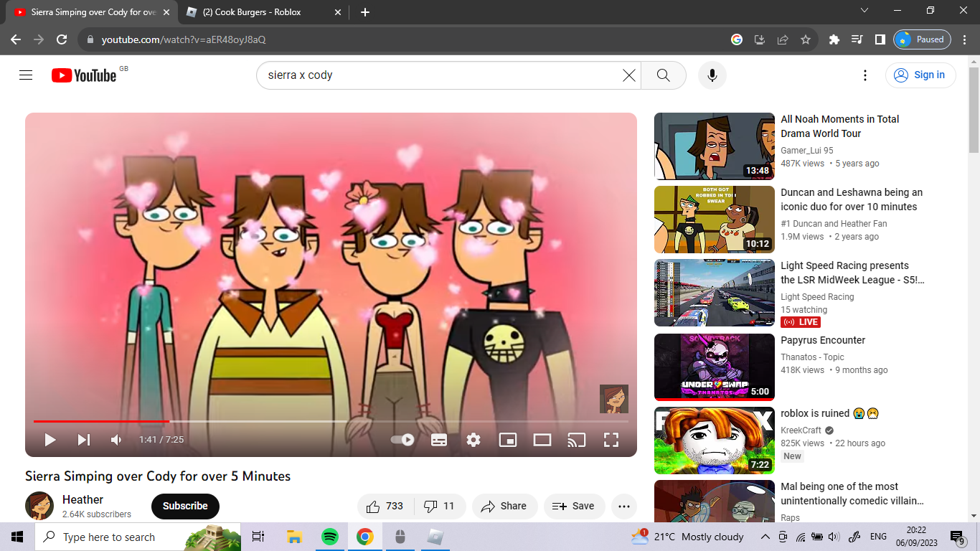Click the search magnifier button

pyautogui.click(x=664, y=75)
